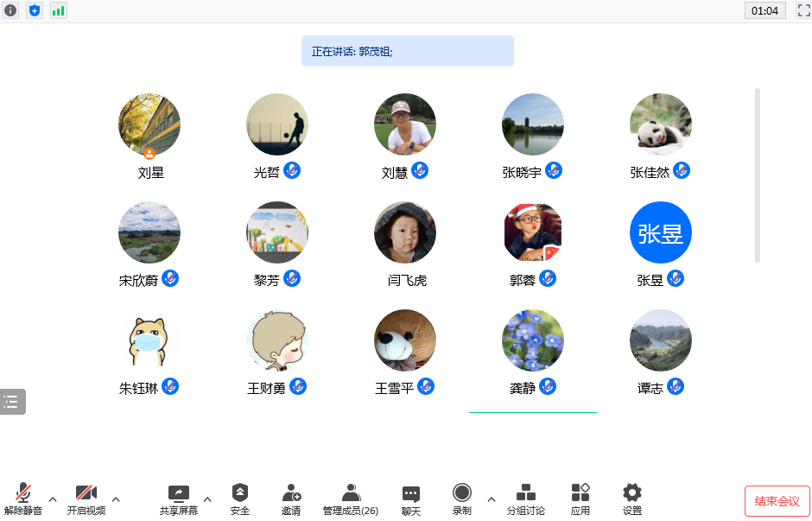Click the participant list vertical scrollbar
Image resolution: width=812 pixels, height=521 pixels.
758,175
